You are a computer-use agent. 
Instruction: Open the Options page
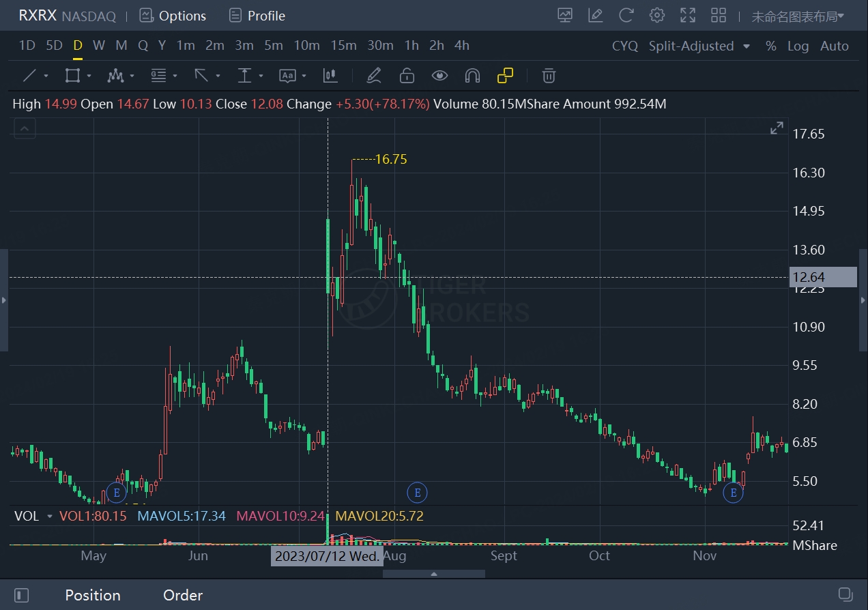173,15
